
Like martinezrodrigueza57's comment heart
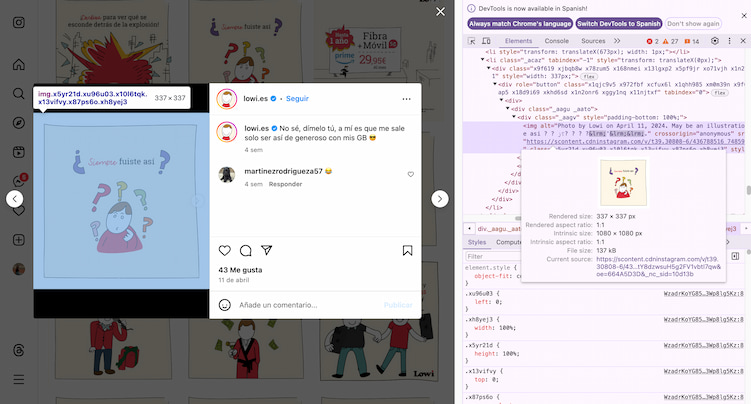(410, 174)
